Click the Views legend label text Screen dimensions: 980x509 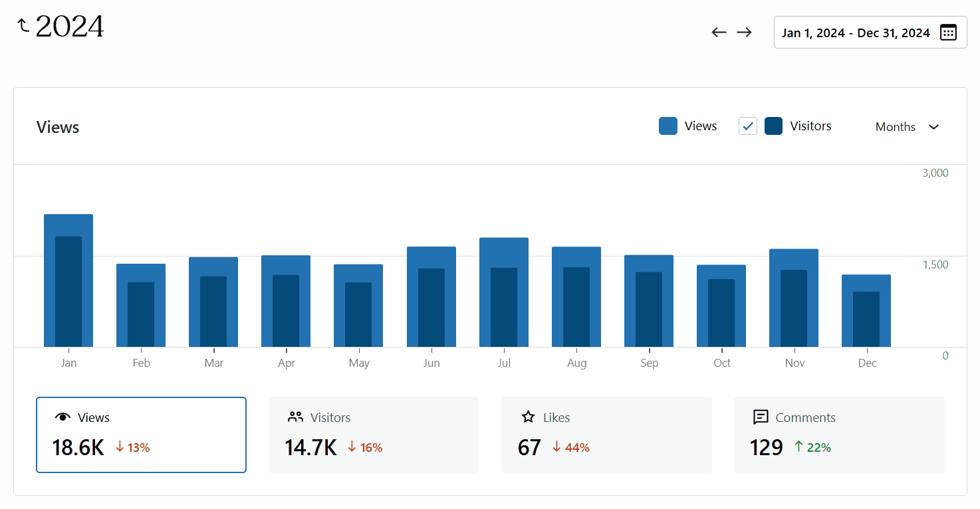click(x=701, y=126)
